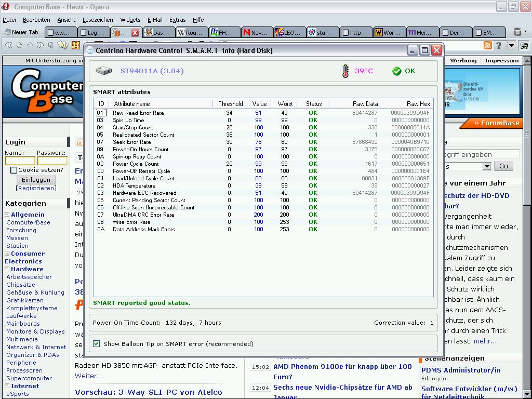Switch to the Nov... tab

(x=256, y=33)
